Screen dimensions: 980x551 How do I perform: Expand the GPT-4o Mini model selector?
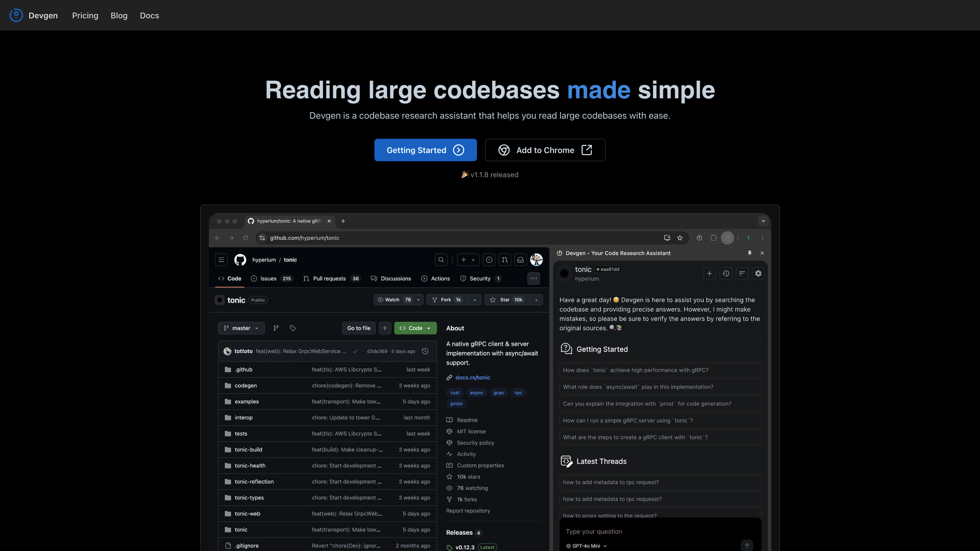click(x=586, y=546)
